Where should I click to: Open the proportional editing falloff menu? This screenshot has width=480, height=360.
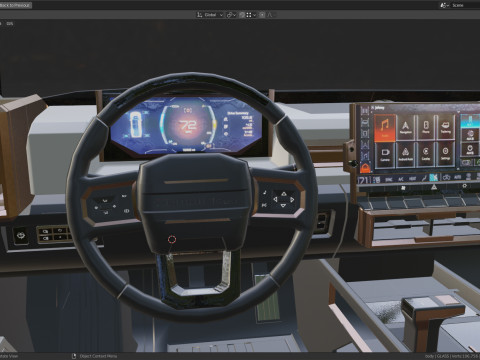[271, 15]
